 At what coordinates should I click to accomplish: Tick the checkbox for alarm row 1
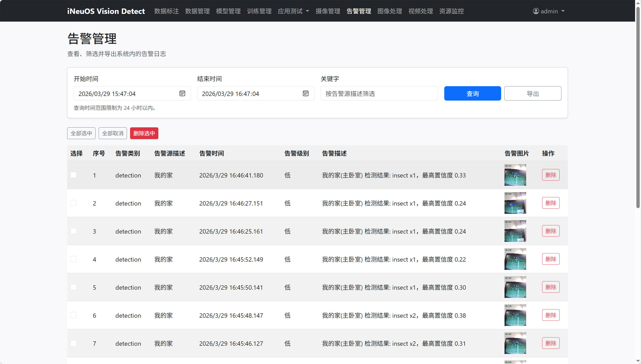[x=73, y=175]
